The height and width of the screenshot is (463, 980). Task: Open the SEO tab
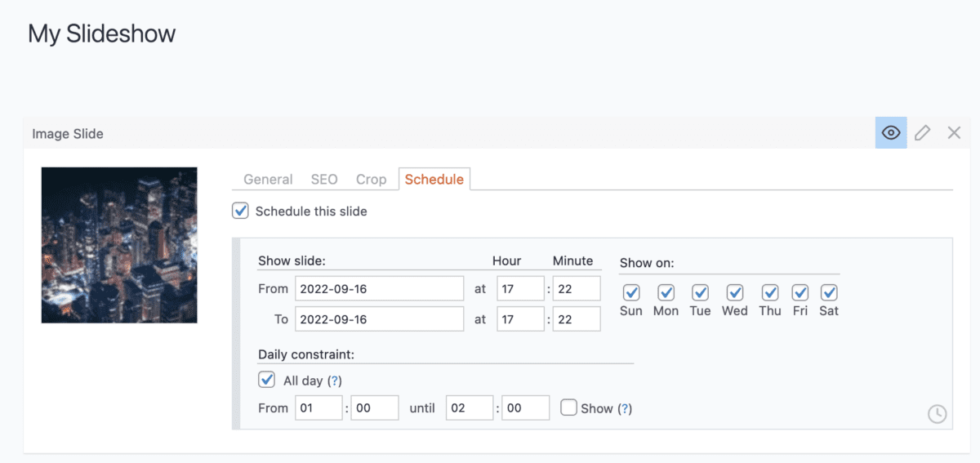(x=324, y=180)
